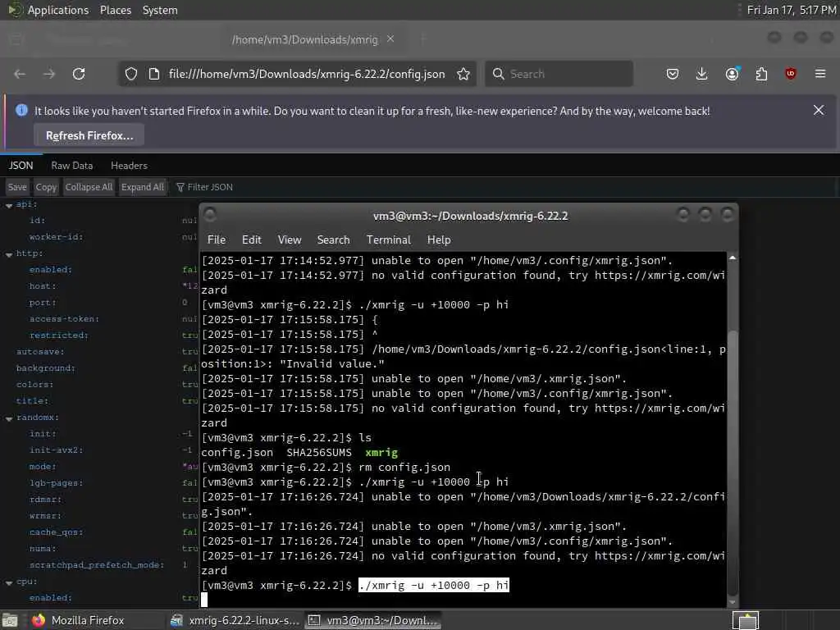Click the file page icon in address bar
Image resolution: width=840 pixels, height=630 pixels.
(x=154, y=74)
